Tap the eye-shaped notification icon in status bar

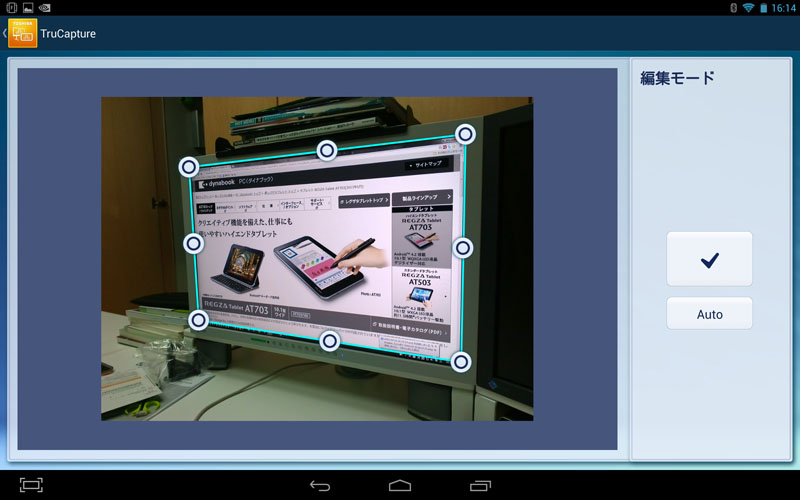point(45,8)
